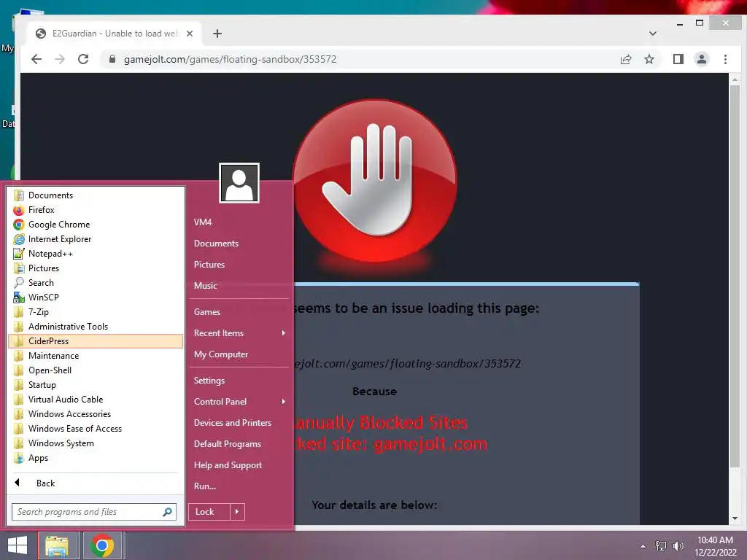Expand the Windows System folder
This screenshot has height=560, width=747.
pyautogui.click(x=96, y=443)
